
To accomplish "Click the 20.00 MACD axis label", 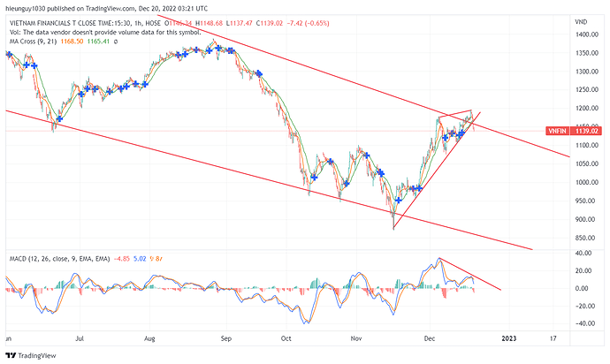I will click(x=583, y=270).
